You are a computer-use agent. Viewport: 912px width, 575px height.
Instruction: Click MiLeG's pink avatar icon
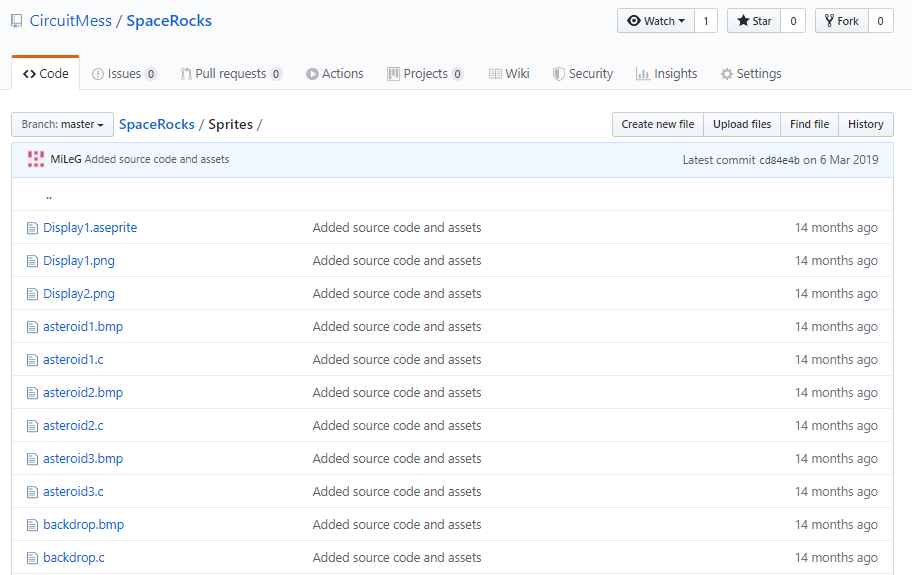(36, 159)
